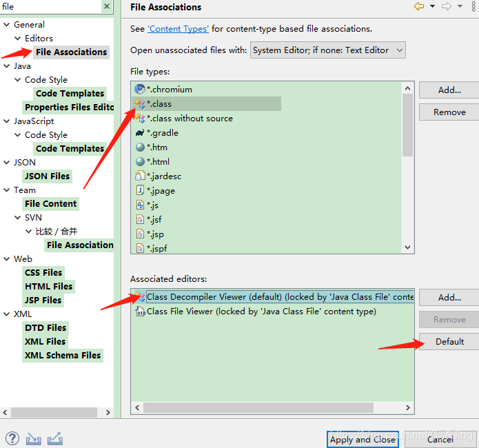Click the Cancel button

click(x=440, y=440)
